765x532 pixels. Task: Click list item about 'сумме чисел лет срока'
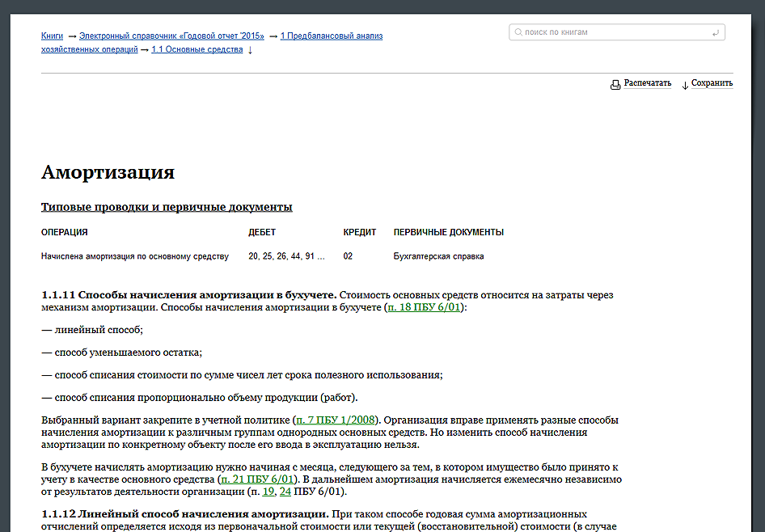[242, 375]
